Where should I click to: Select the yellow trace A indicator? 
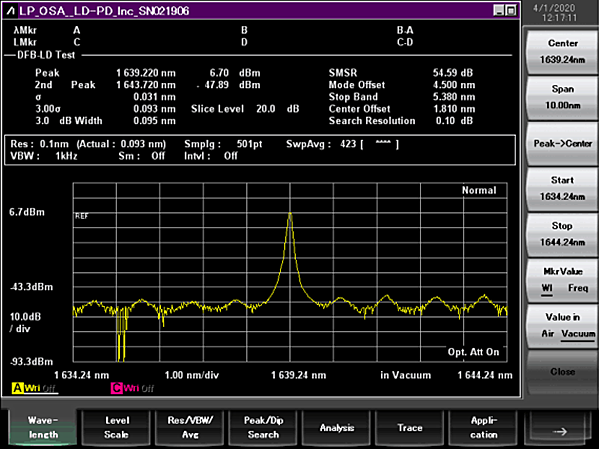point(17,388)
